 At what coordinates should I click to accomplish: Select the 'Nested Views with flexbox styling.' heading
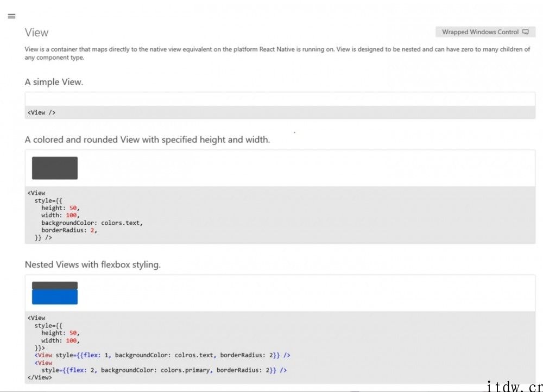[x=92, y=264]
